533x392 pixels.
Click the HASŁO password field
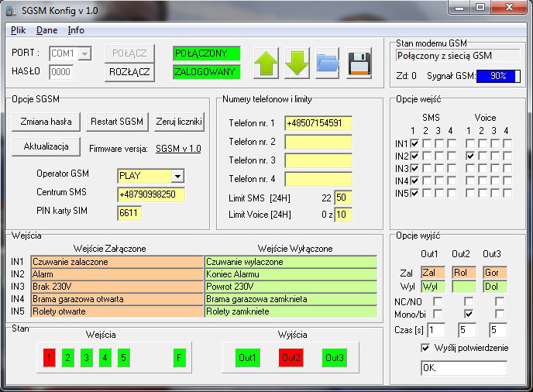61,72
